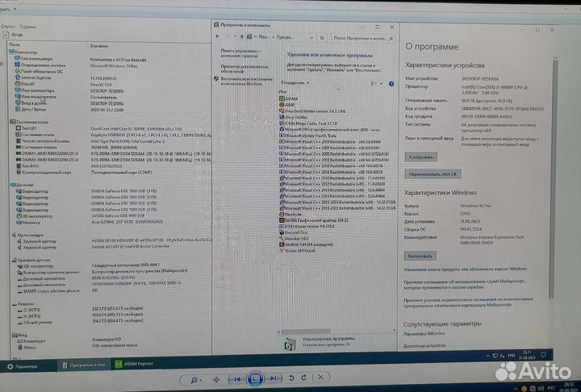This screenshot has height=392, width=581.
Task: Open Изменение ключа продукта link
Action: pyautogui.click(x=466, y=269)
